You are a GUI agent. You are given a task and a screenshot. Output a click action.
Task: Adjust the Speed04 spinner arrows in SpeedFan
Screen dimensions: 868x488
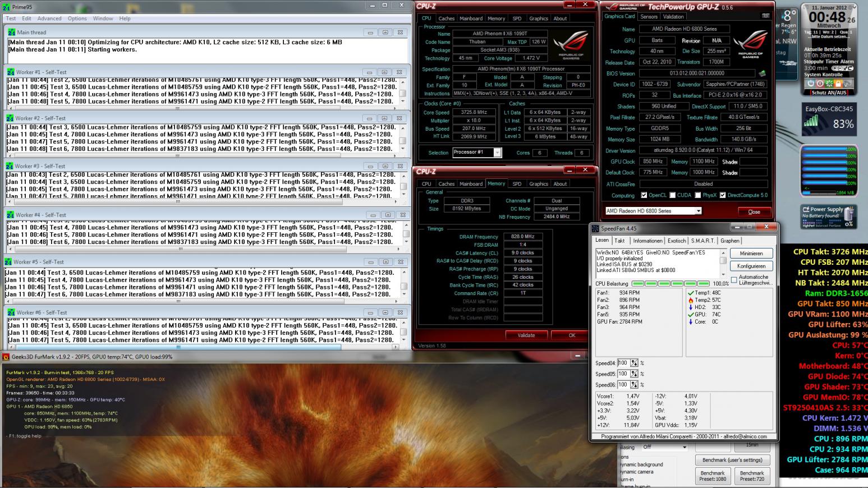pyautogui.click(x=635, y=363)
